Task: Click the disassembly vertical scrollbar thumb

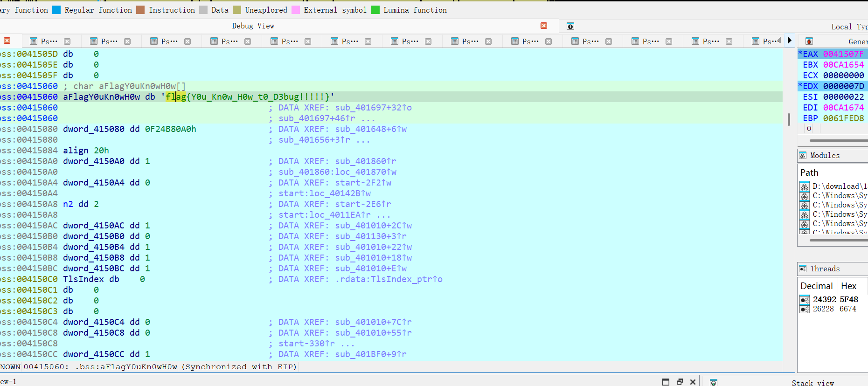Action: (789, 119)
